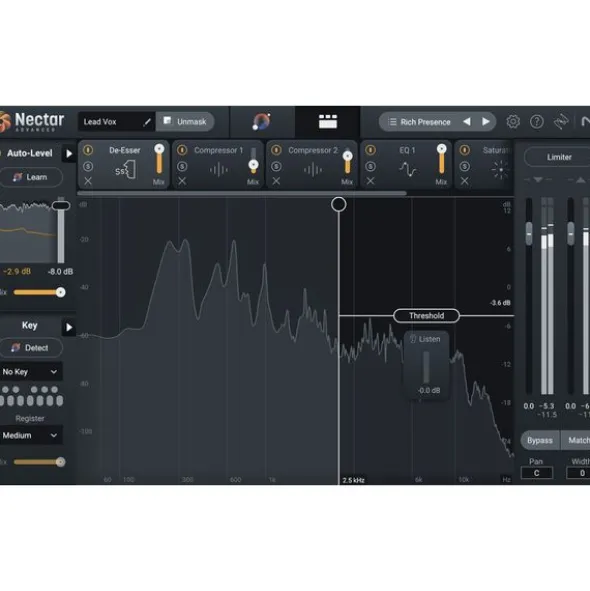Click the Limiter button
590x591 pixels.
pyautogui.click(x=557, y=157)
